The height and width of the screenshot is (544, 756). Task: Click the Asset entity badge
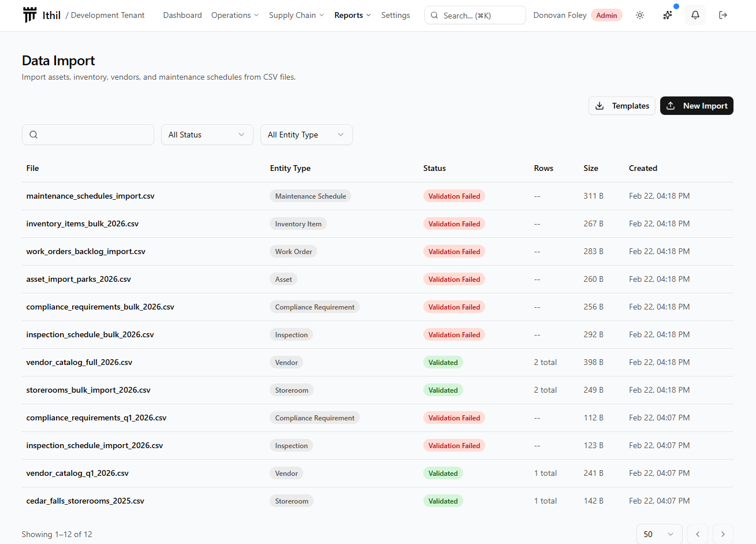284,280
